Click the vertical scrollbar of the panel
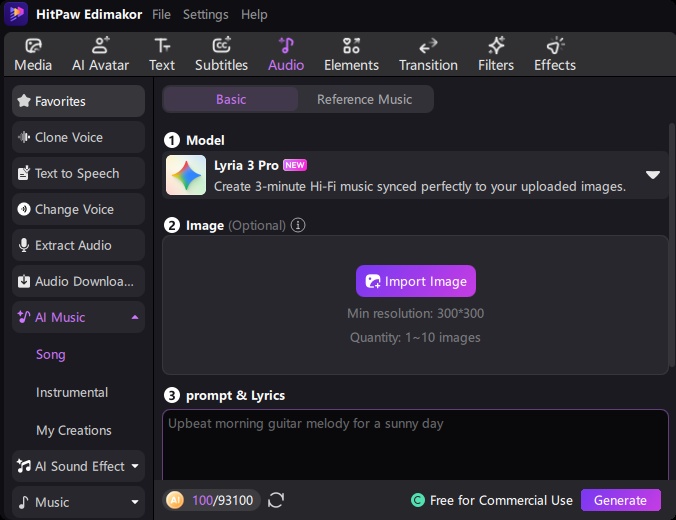 (x=671, y=244)
